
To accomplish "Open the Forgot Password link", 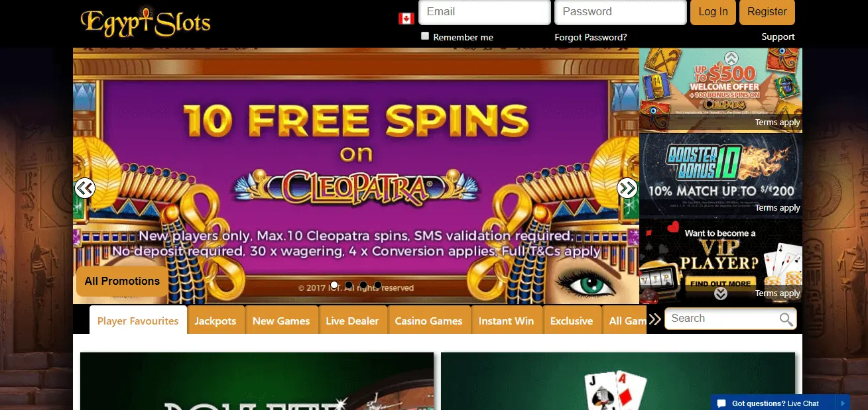I will [591, 37].
